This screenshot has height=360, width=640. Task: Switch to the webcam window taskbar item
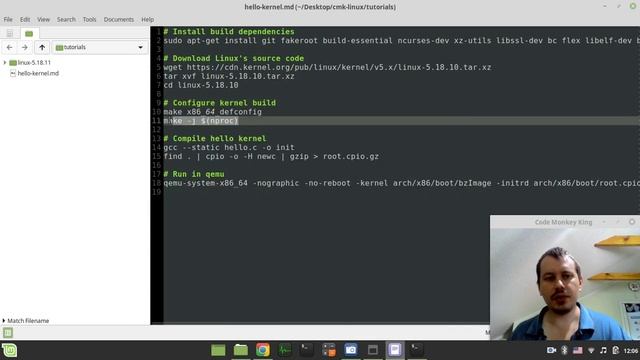point(373,350)
